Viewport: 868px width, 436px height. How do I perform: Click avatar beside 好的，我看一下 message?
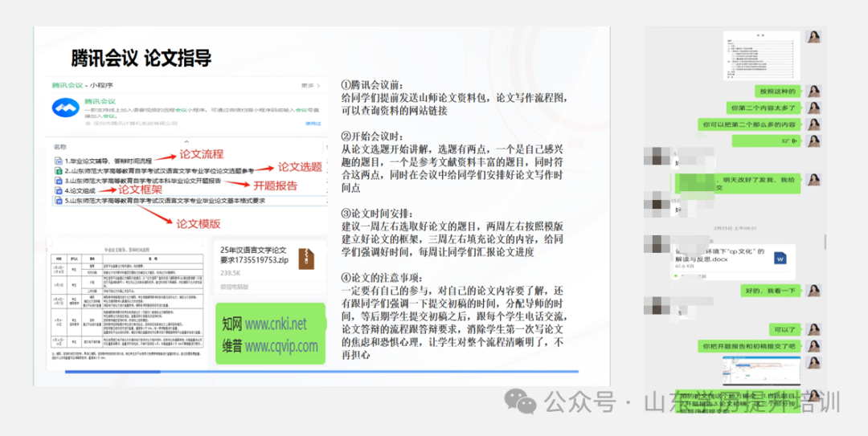(x=813, y=291)
